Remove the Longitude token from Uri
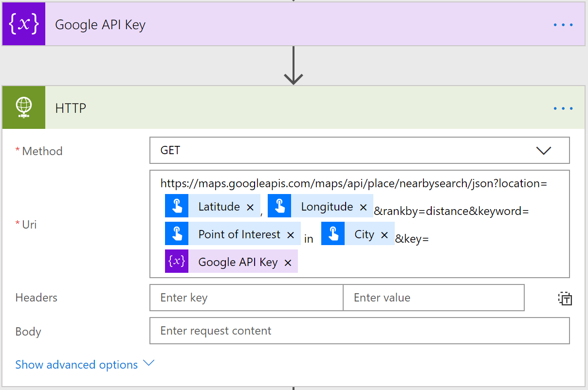Screen dimensions: 588x390 (x=363, y=207)
